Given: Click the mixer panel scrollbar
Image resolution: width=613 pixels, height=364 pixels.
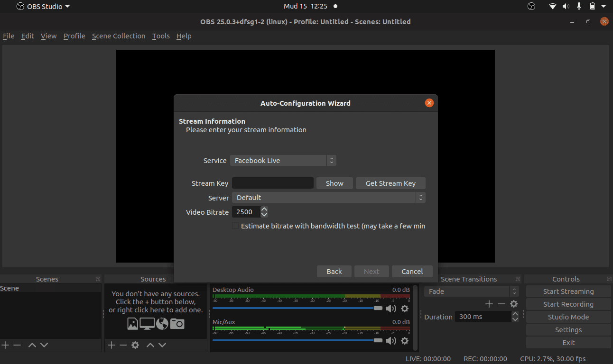Looking at the screenshot, I should coord(416,318).
